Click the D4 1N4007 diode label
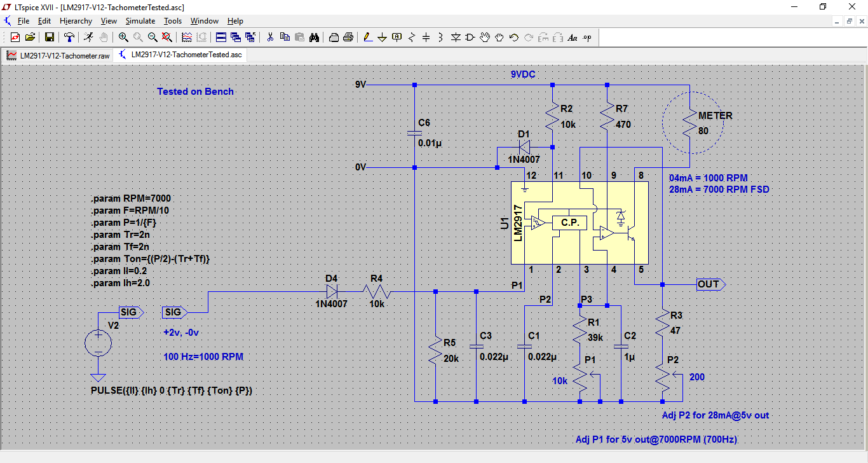 [331, 304]
